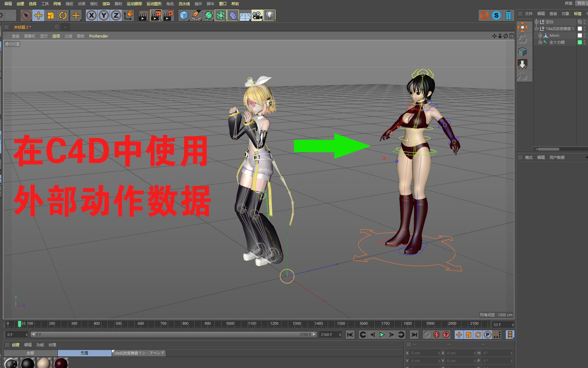This screenshot has width=588, height=368.
Task: Click the viewport pan camera icon
Action: coord(494,36)
